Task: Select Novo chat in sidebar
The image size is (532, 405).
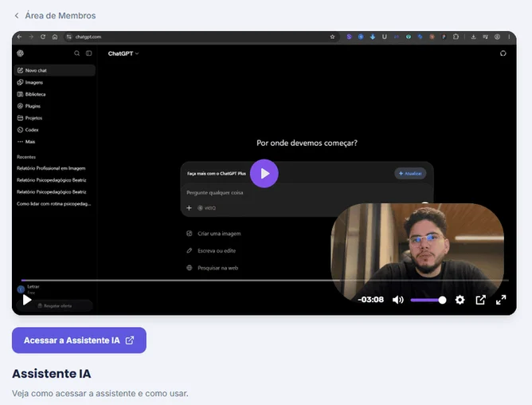Action: [x=55, y=70]
